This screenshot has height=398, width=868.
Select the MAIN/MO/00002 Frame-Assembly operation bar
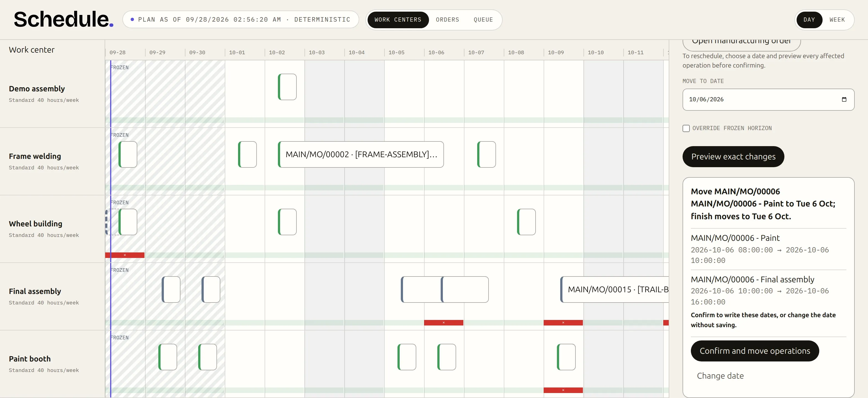(x=361, y=154)
